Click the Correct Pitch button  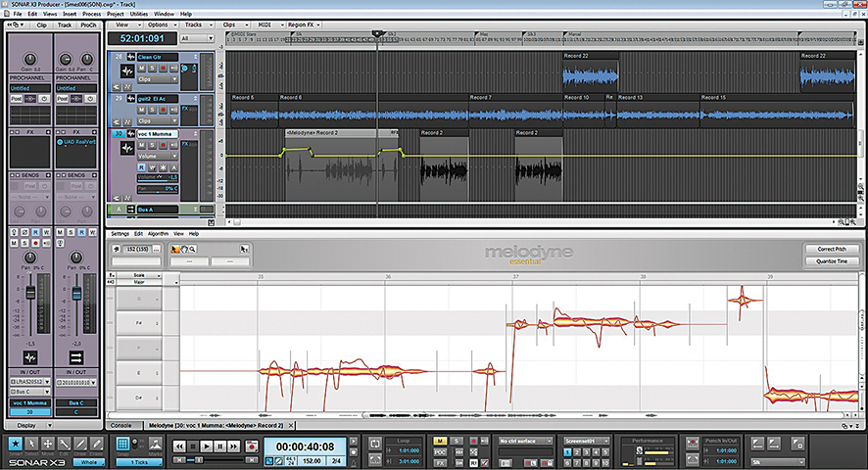click(832, 249)
